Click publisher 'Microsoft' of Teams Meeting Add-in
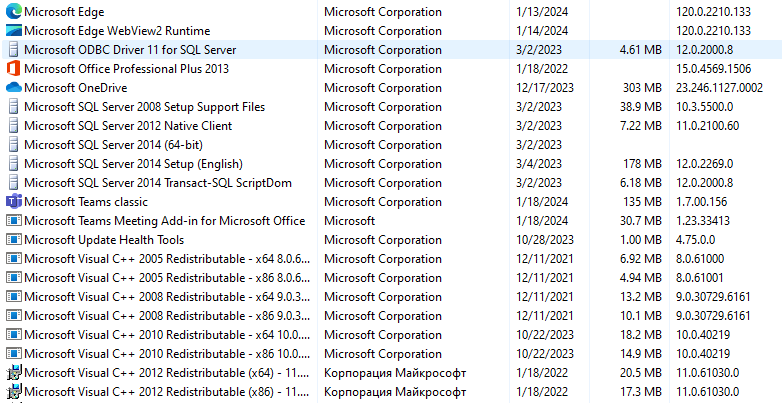 [350, 220]
